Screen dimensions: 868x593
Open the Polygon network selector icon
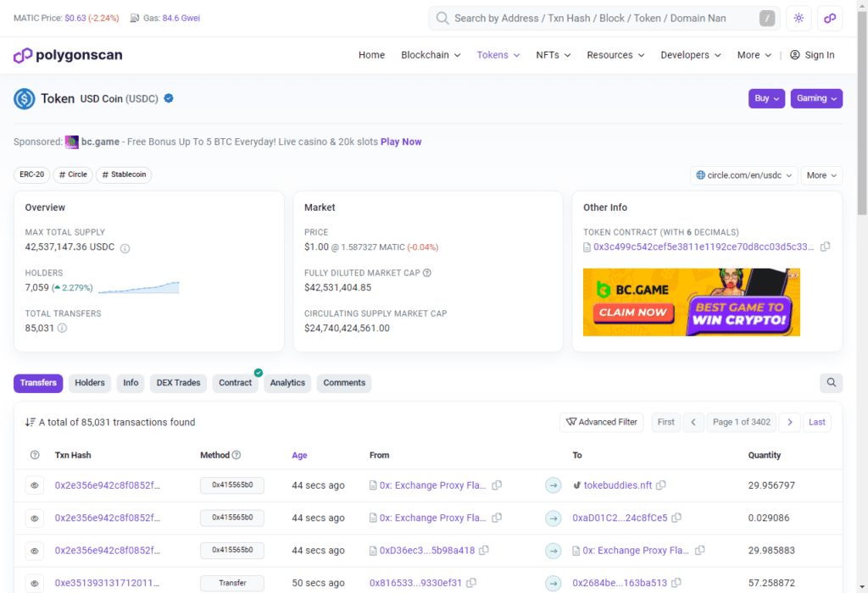click(829, 19)
